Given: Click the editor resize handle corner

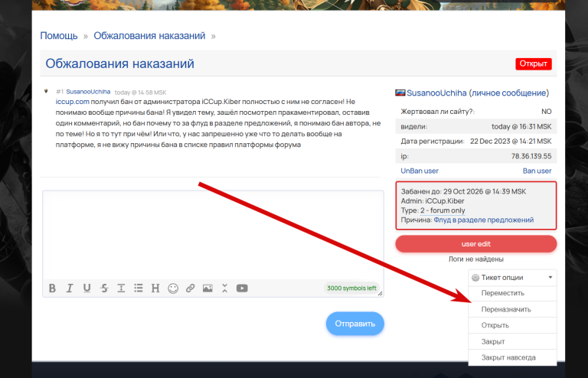Looking at the screenshot, I should coord(381,294).
